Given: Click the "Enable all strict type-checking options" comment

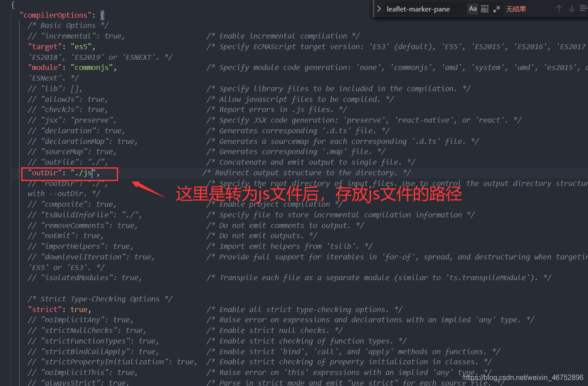Looking at the screenshot, I should coord(304,309).
